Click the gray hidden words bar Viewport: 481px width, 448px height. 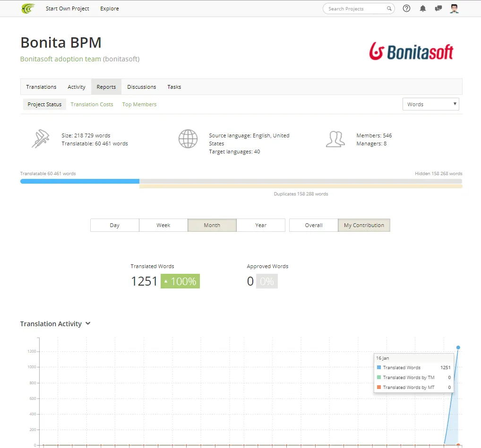[301, 181]
